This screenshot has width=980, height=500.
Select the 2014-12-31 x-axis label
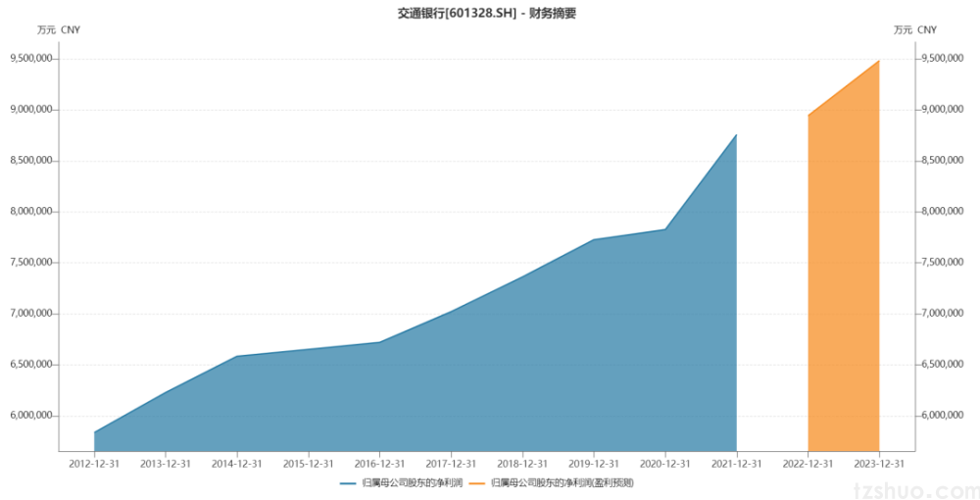[237, 464]
